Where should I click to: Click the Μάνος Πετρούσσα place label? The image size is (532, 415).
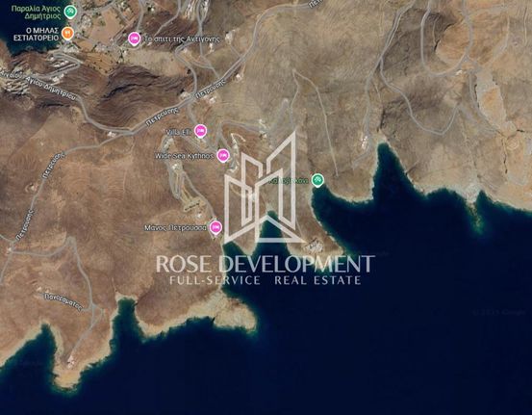(x=175, y=228)
